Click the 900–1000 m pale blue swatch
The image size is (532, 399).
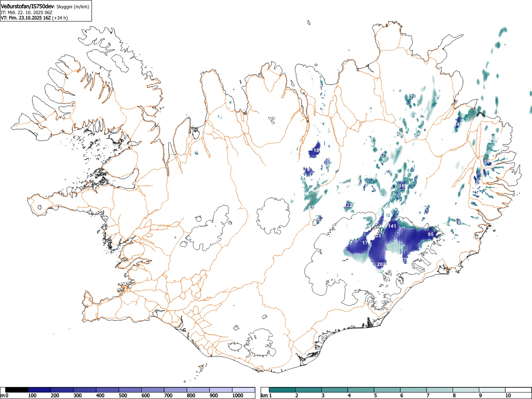(x=221, y=390)
